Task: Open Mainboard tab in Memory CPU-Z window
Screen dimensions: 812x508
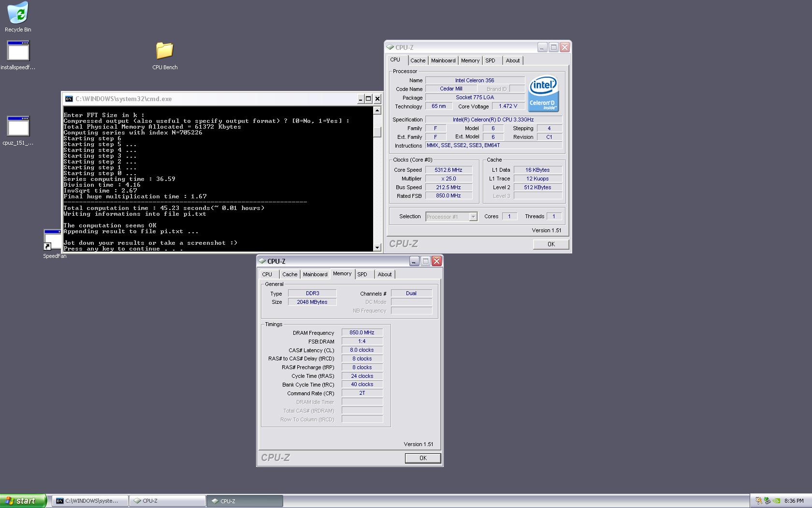Action: point(315,274)
